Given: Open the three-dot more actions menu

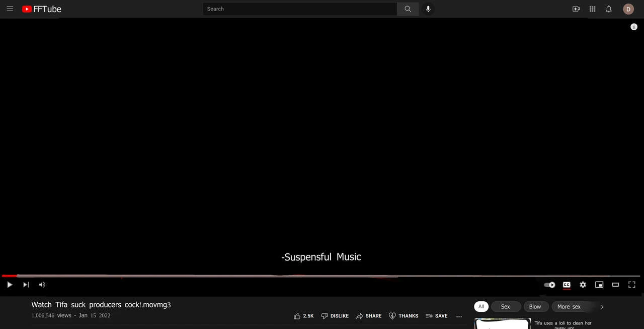Looking at the screenshot, I should (459, 316).
